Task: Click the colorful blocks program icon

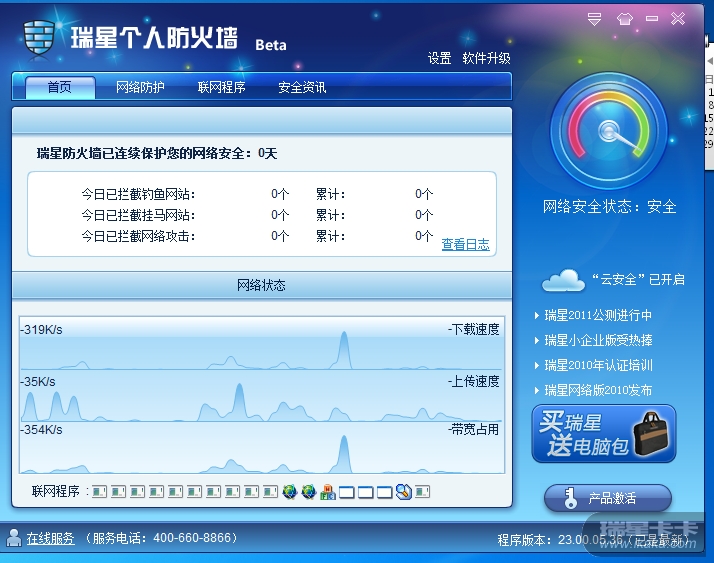Action: point(328,492)
